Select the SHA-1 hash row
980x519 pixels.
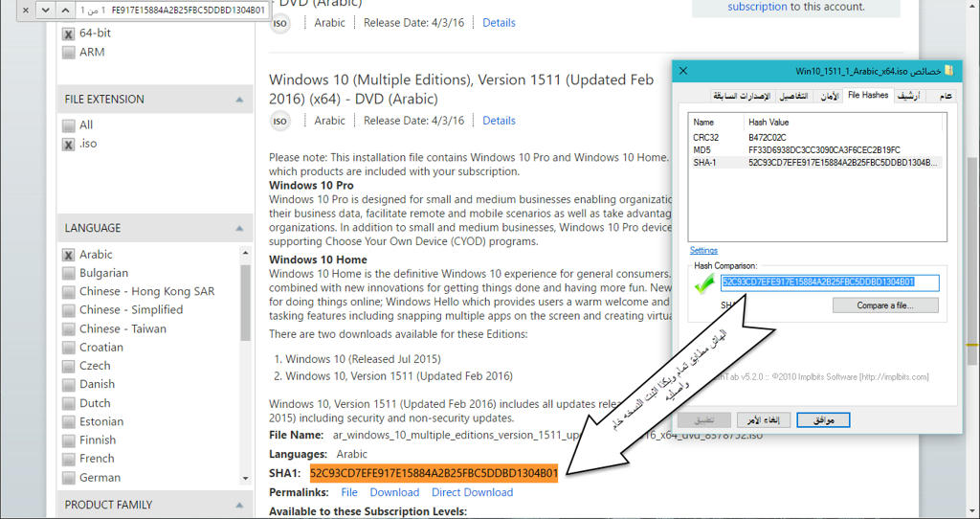click(817, 163)
